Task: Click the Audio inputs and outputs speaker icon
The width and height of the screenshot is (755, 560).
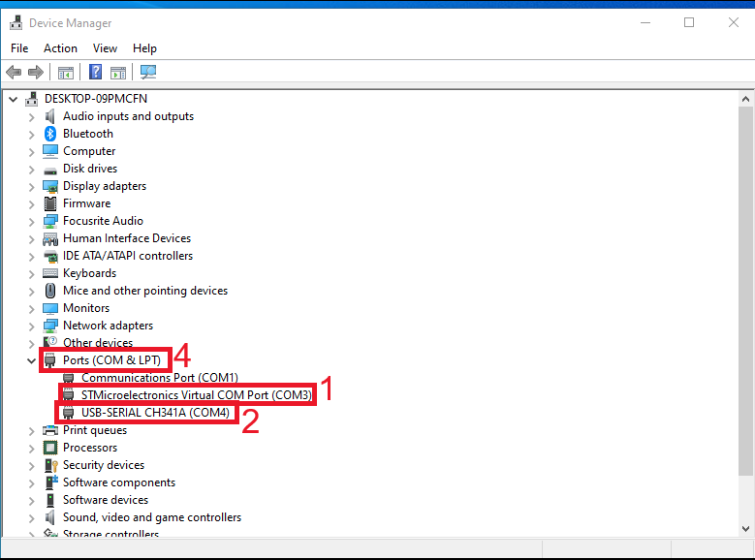Action: pyautogui.click(x=50, y=116)
